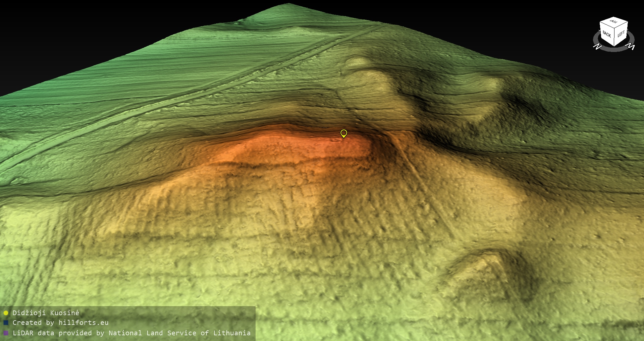The height and width of the screenshot is (341, 644).
Task: Click the N letter on the compass ring
Action: [597, 47]
